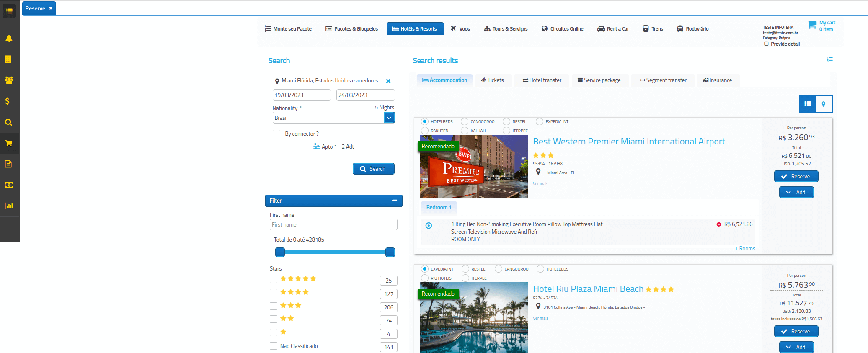Open the hamburger menu in sidebar

pyautogui.click(x=9, y=11)
